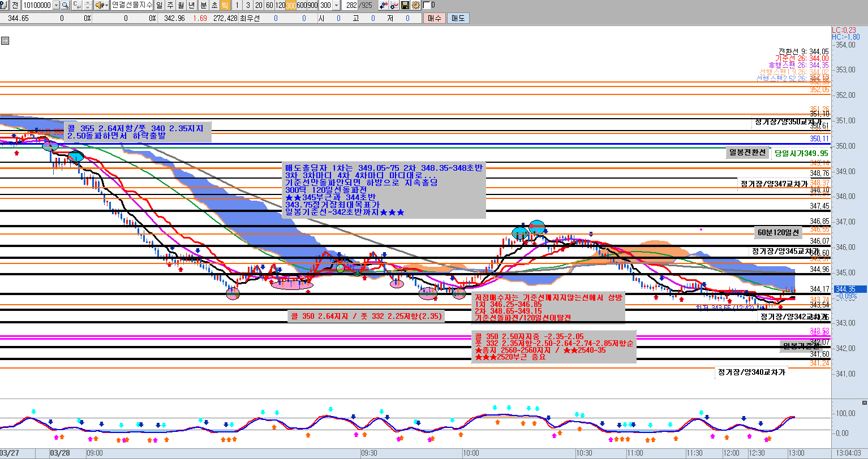Screen dimensions: 868x459
Task: Click the 전환선 9: 344.05 indicator legend
Action: coord(803,51)
